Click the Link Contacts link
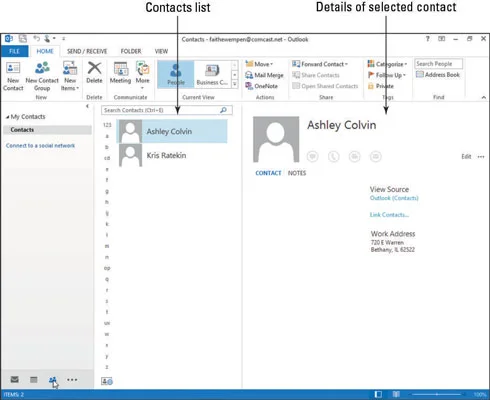Viewport: 490px width, 400px height. [389, 215]
